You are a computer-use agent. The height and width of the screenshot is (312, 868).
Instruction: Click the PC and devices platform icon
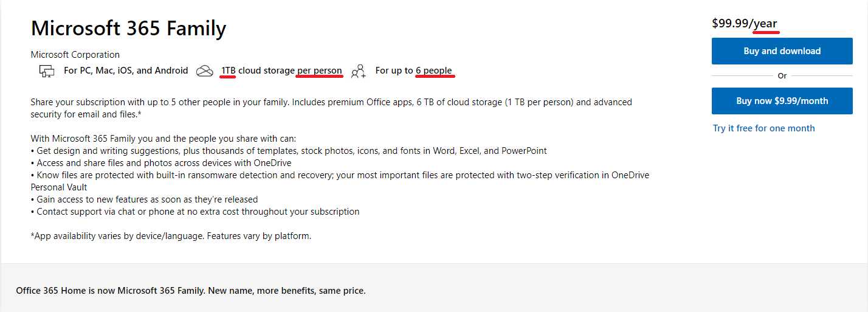pyautogui.click(x=47, y=71)
